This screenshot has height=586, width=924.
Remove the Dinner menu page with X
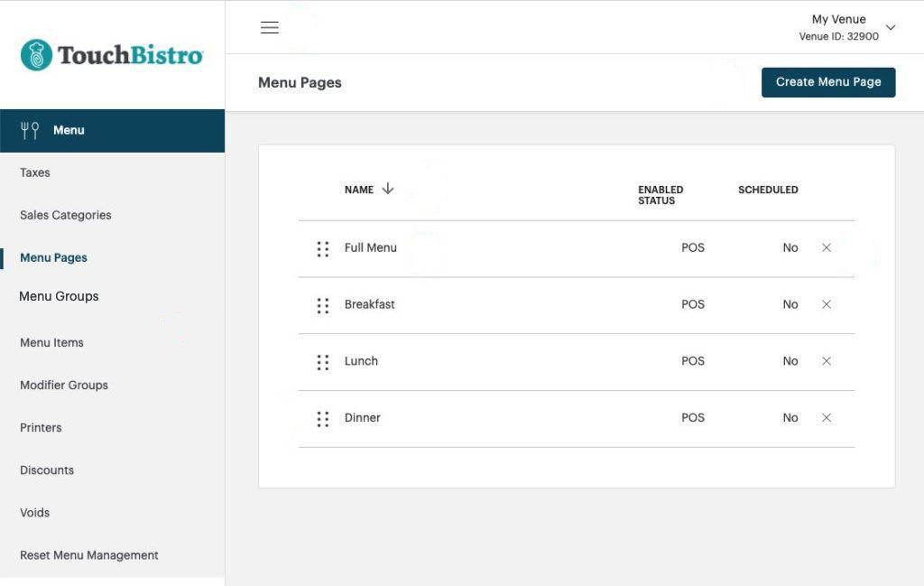tap(827, 417)
